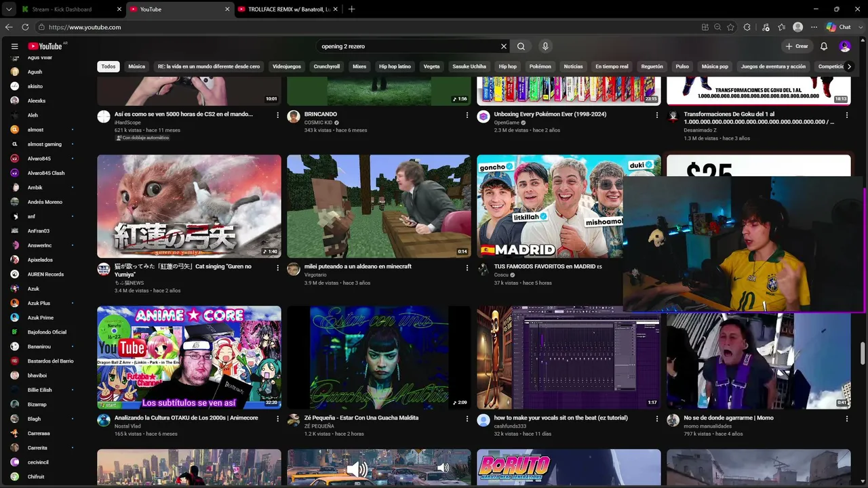Show more category chips with right arrow
This screenshot has width=868, height=488.
849,66
